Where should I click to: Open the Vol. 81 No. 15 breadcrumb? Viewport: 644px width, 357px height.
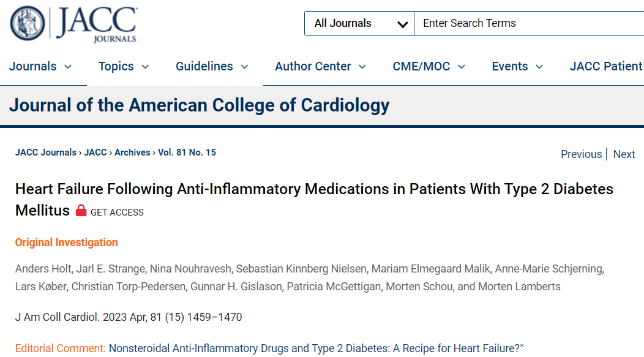point(187,152)
